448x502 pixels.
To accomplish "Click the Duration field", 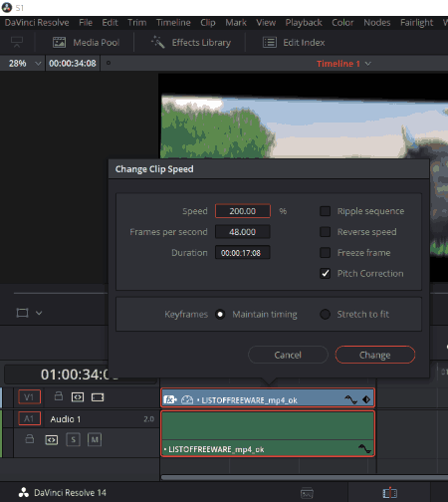I will tap(243, 253).
